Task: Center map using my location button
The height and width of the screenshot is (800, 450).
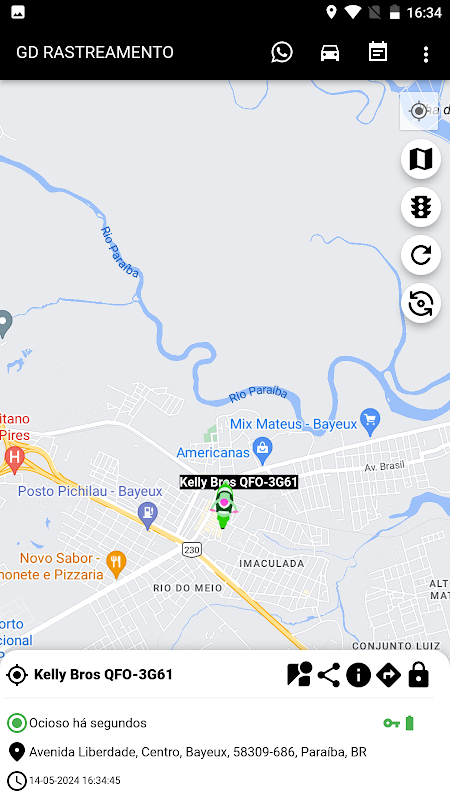Action: [x=419, y=110]
